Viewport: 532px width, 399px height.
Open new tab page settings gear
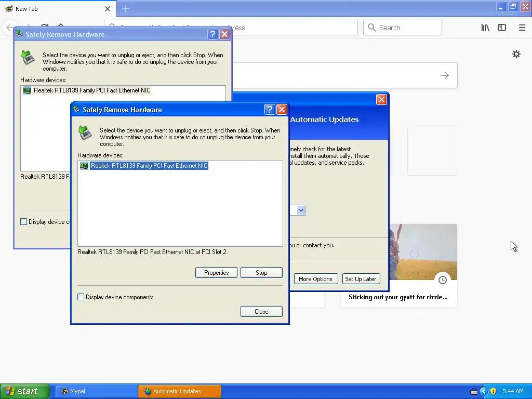[x=516, y=54]
